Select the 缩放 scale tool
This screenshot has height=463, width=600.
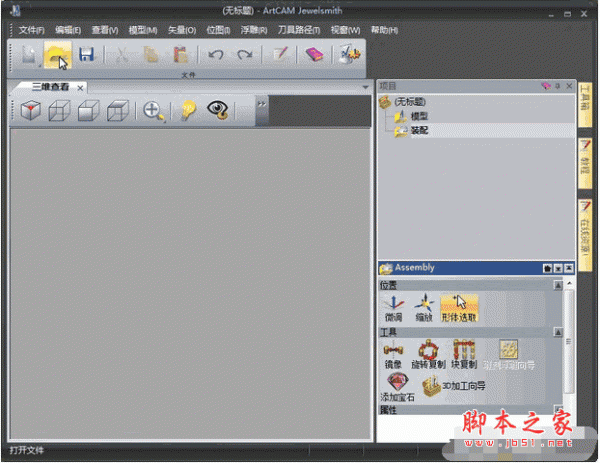pos(424,308)
